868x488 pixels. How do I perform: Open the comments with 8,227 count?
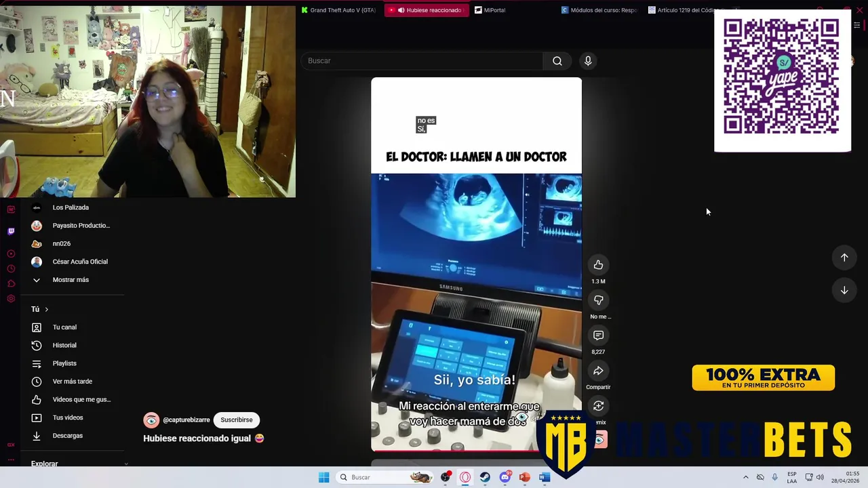pyautogui.click(x=598, y=335)
